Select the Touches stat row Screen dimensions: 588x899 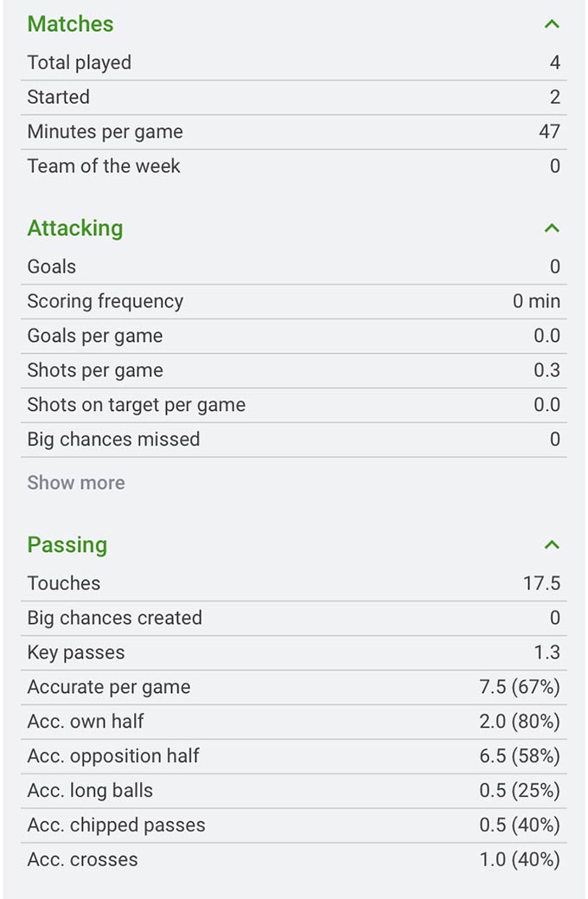coord(294,583)
